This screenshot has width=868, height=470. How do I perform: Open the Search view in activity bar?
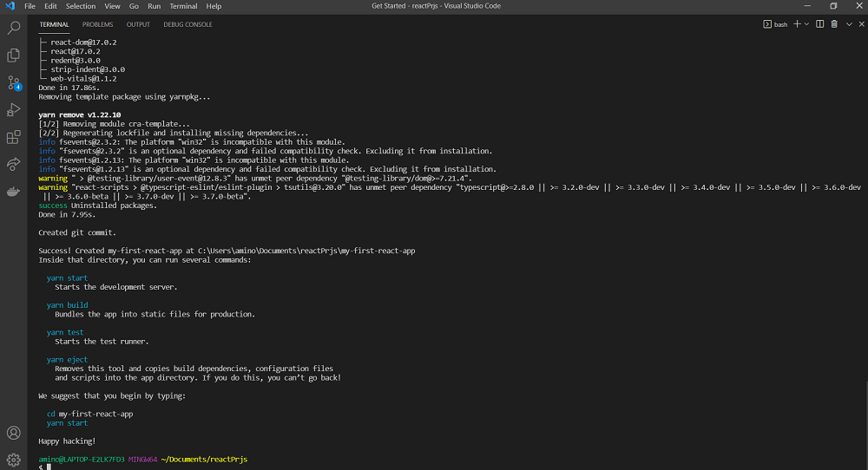(13, 28)
